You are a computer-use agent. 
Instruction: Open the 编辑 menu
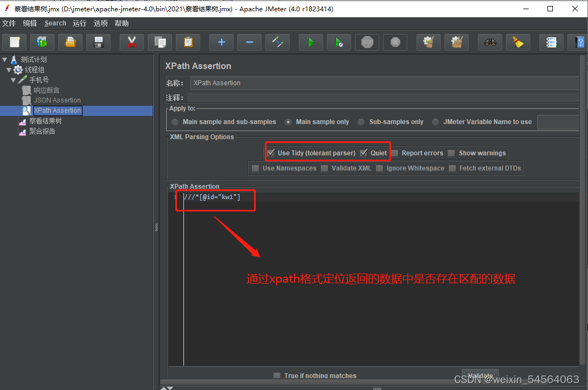30,23
